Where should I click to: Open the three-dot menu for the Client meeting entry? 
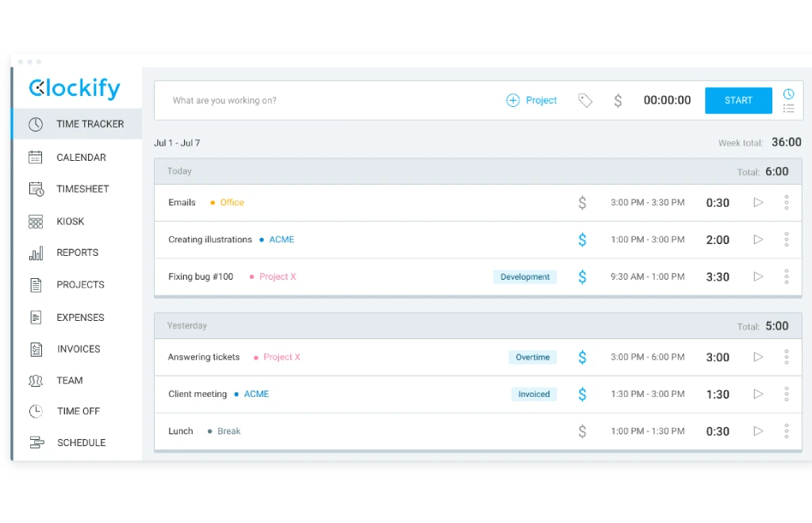tap(786, 394)
